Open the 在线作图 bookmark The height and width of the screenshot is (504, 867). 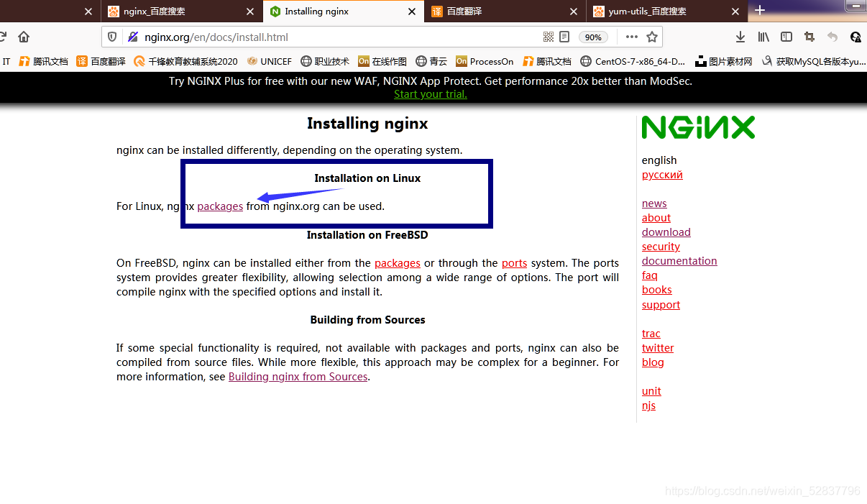click(382, 62)
